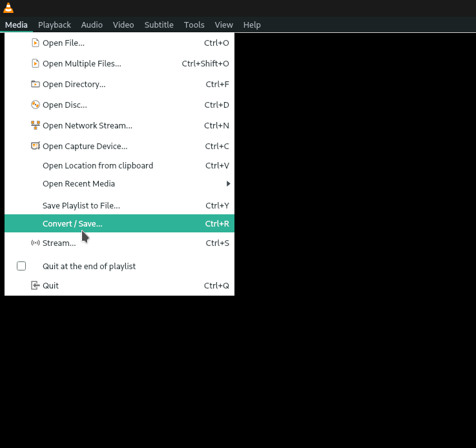Click the Stream broadcast icon

(x=36, y=243)
